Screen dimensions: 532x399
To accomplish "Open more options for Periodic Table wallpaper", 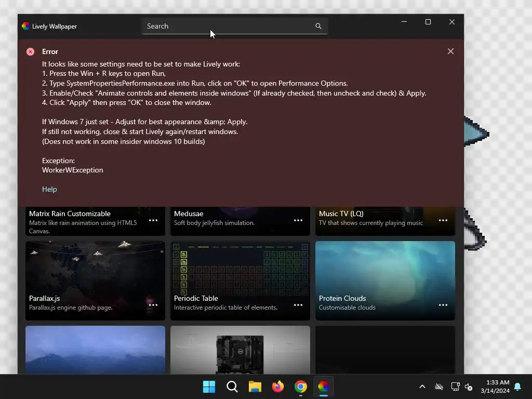I will 298,304.
